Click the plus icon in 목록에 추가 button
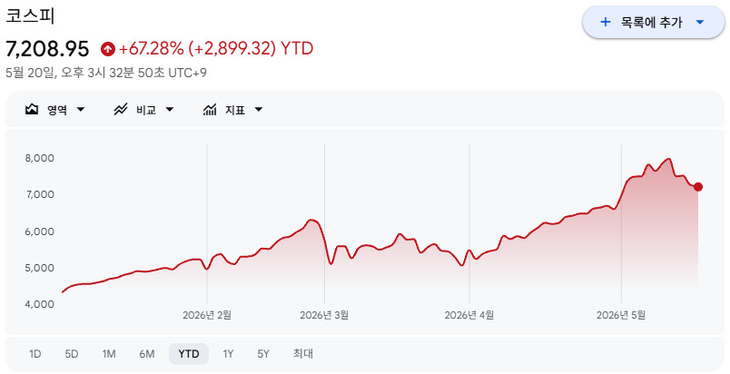The image size is (730, 374). point(605,22)
